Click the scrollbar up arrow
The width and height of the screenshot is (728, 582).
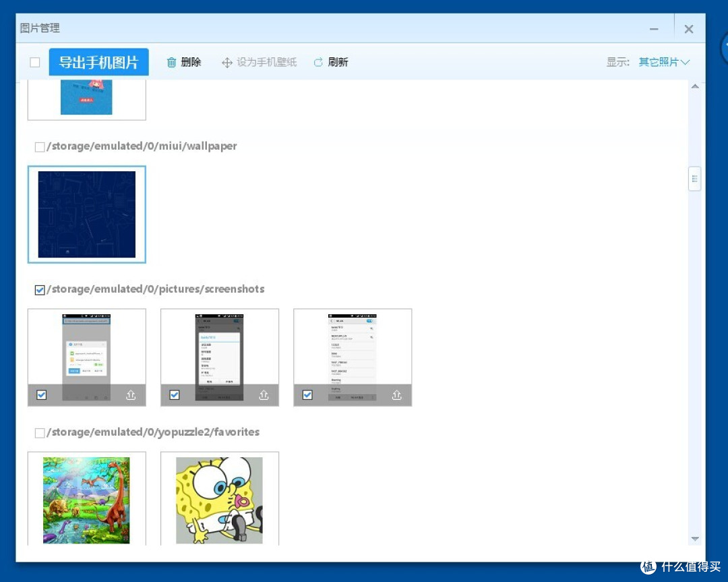coord(695,86)
